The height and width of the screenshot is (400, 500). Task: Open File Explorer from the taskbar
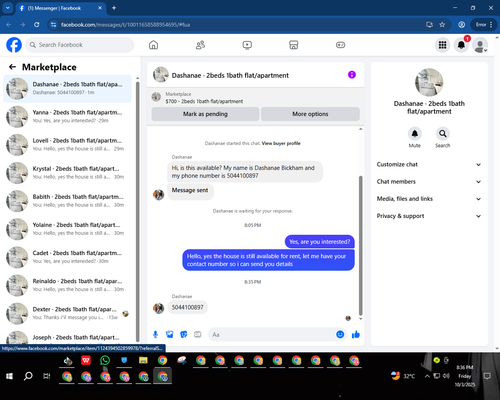click(143, 360)
